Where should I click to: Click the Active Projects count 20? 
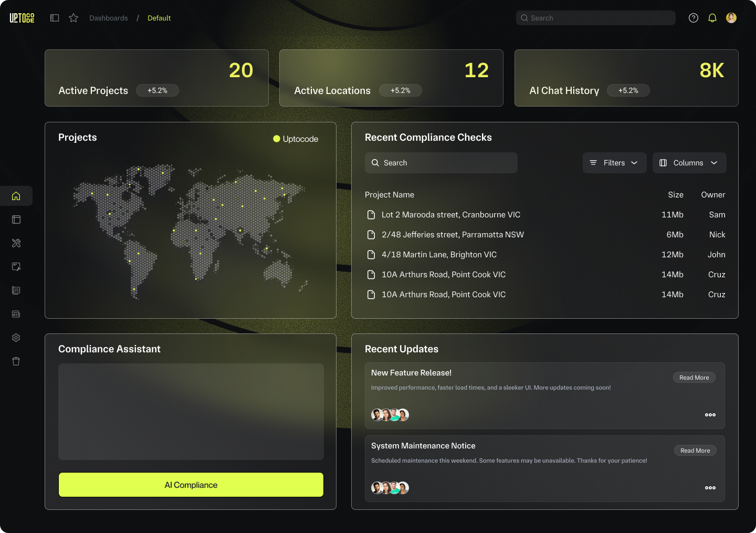241,70
